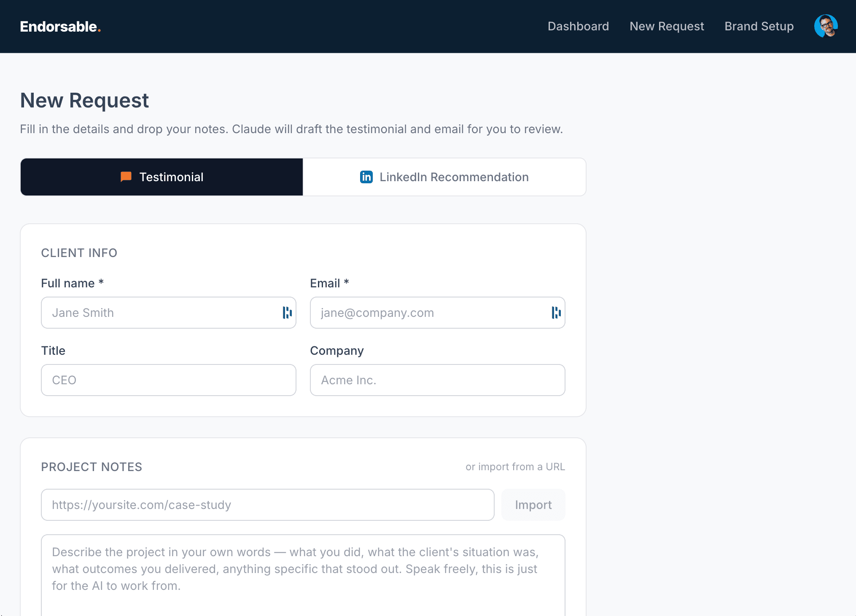Click the 'Title' field label
Screen dimensions: 856x616
(x=53, y=351)
